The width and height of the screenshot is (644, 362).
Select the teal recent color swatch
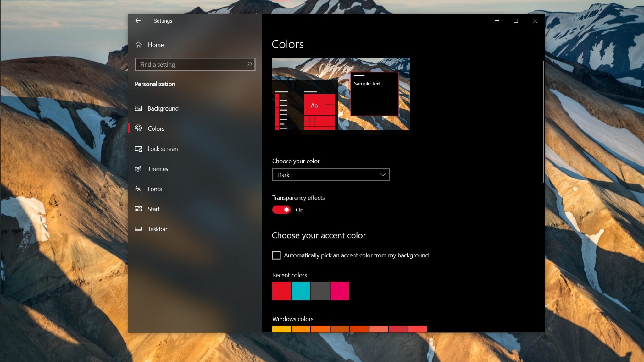[301, 291]
